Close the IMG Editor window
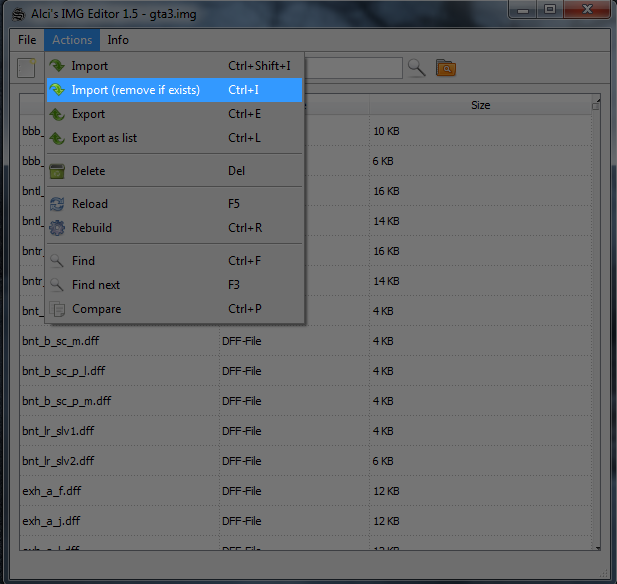Image resolution: width=617 pixels, height=584 pixels. 587,9
